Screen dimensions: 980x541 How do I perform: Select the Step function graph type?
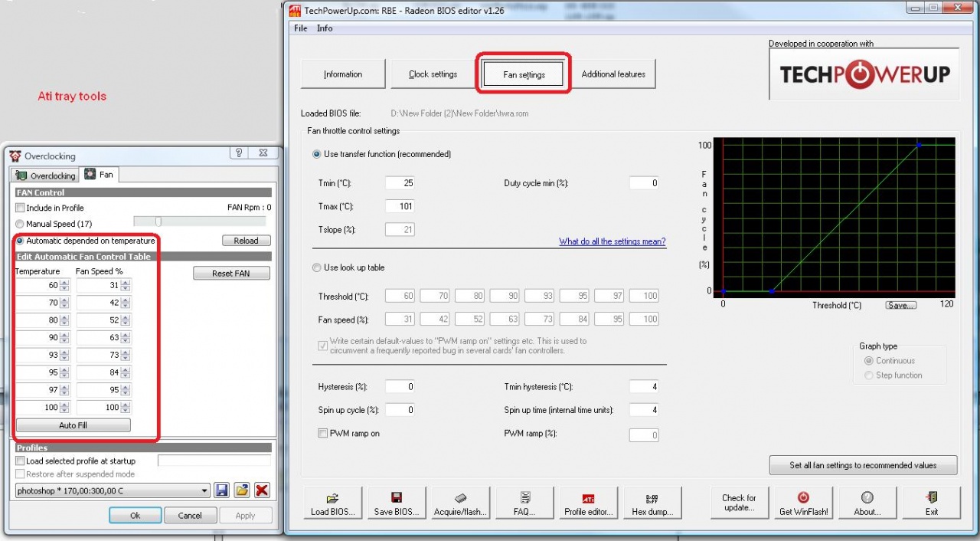point(868,375)
